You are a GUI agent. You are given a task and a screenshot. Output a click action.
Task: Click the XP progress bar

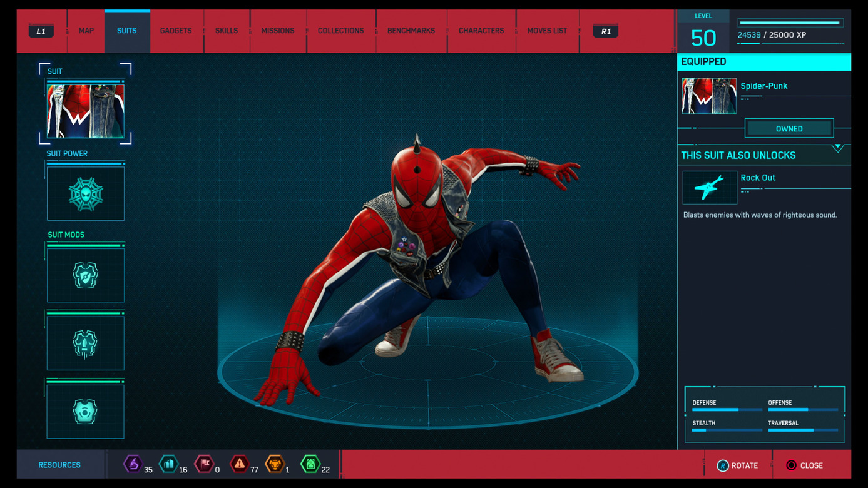pyautogui.click(x=790, y=23)
